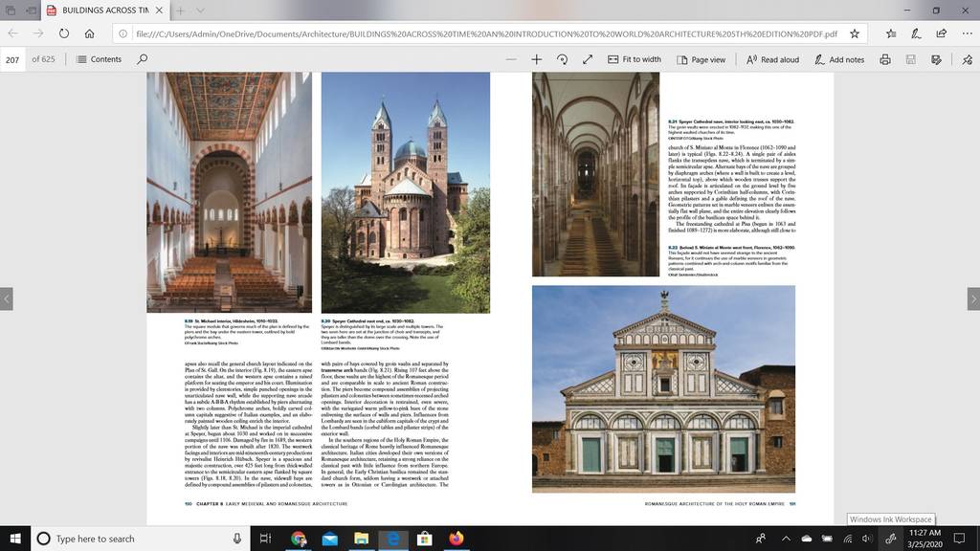Open the tab preview dropdown chevron
The height and width of the screenshot is (551, 980).
coord(200,10)
